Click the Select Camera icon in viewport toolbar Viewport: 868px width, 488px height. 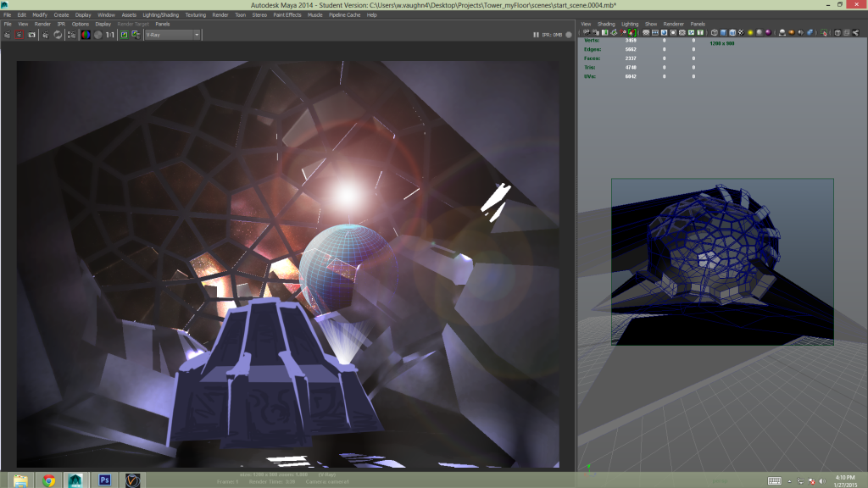click(587, 33)
